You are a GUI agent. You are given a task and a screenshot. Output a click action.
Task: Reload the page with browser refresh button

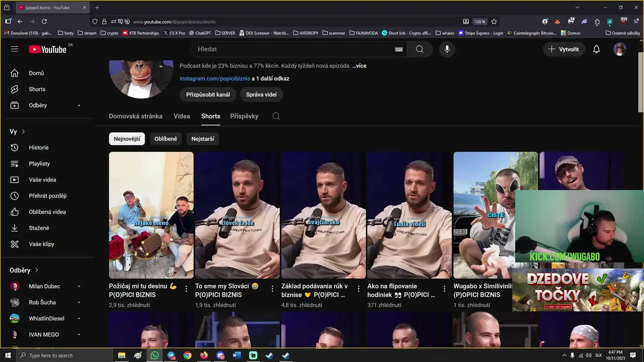click(44, 22)
